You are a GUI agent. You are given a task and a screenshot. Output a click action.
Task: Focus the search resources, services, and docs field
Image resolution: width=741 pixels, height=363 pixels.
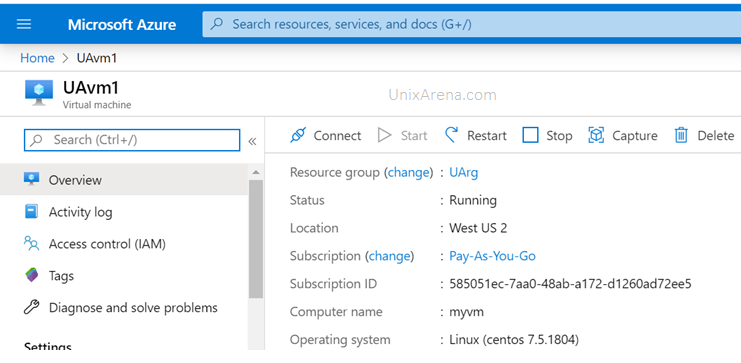472,24
